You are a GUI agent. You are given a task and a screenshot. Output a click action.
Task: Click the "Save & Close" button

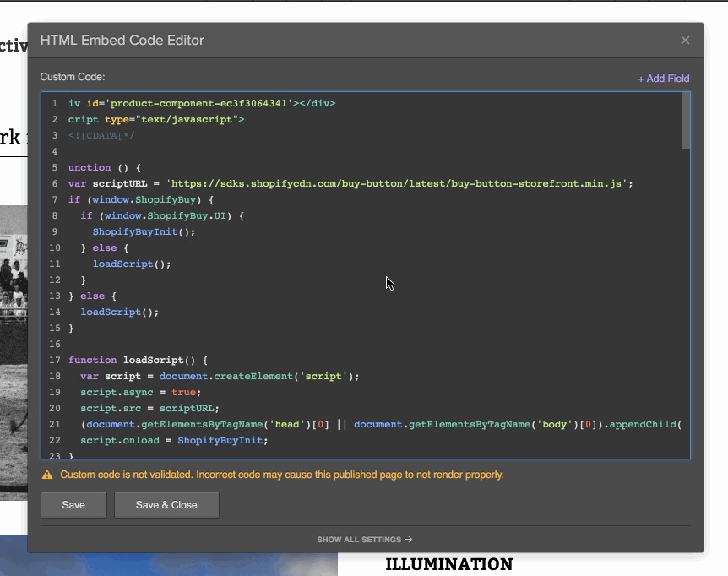click(x=166, y=505)
